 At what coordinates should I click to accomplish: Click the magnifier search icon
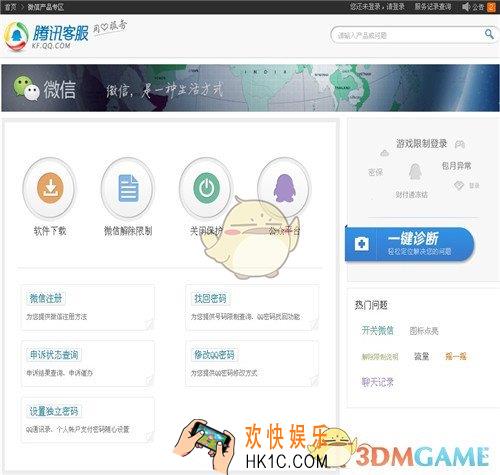coord(489,34)
